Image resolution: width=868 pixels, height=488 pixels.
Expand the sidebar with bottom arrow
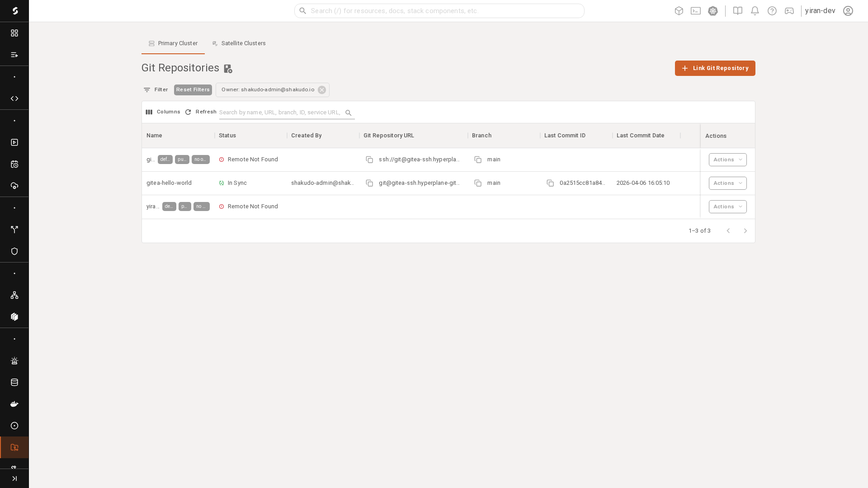tap(14, 479)
